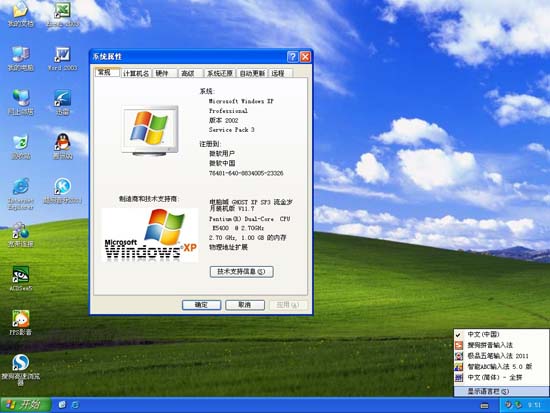Screen dimensions: 550x413
Task: Click the 宽带连接 desktop shortcut
Action: point(21,235)
